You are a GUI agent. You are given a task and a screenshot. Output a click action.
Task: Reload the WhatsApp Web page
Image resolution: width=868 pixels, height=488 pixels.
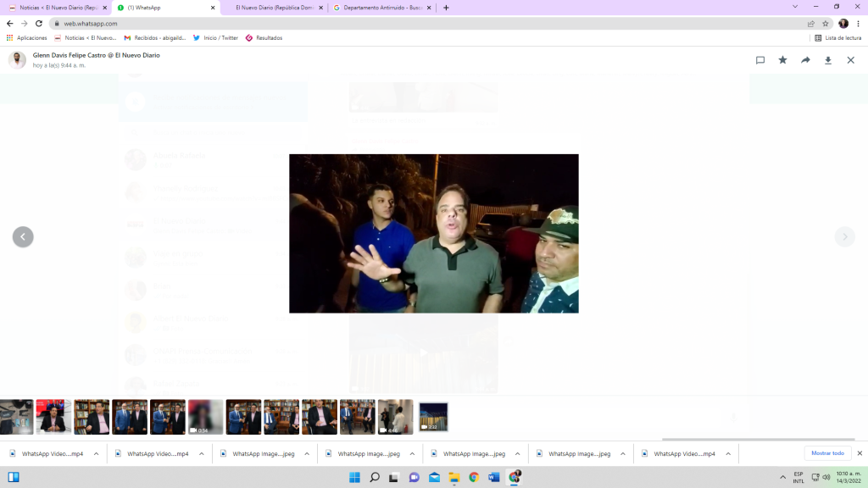39,24
